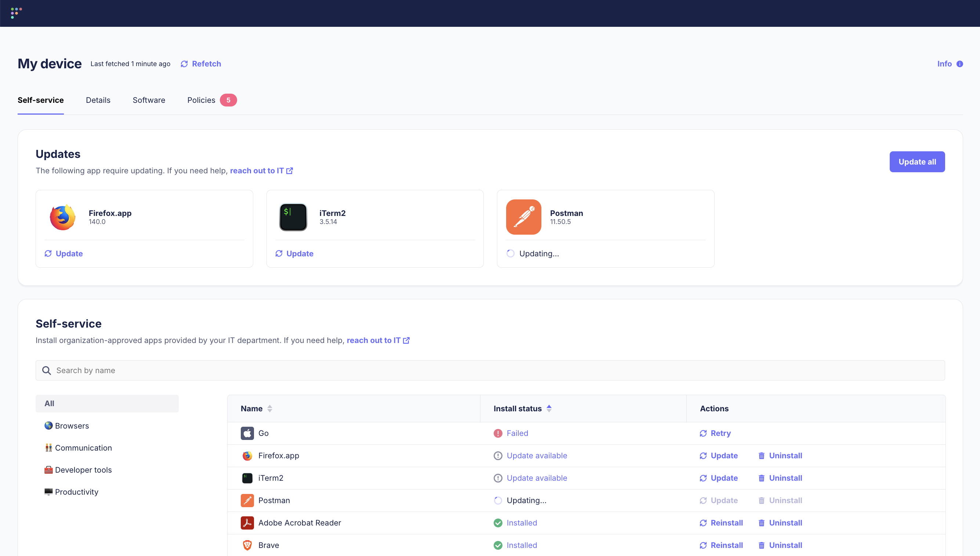Select the All category filter
This screenshot has height=556, width=980.
coord(107,404)
